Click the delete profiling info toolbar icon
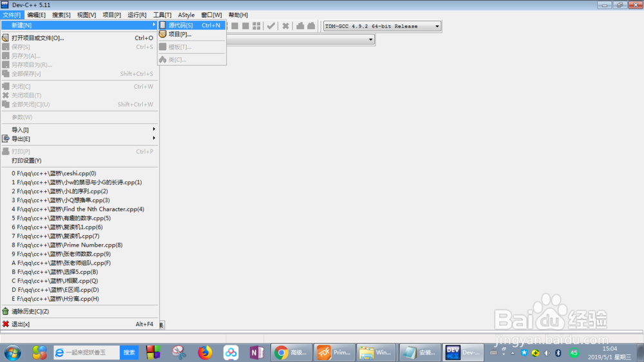Viewport: 644px width, 362px height. 311,26
